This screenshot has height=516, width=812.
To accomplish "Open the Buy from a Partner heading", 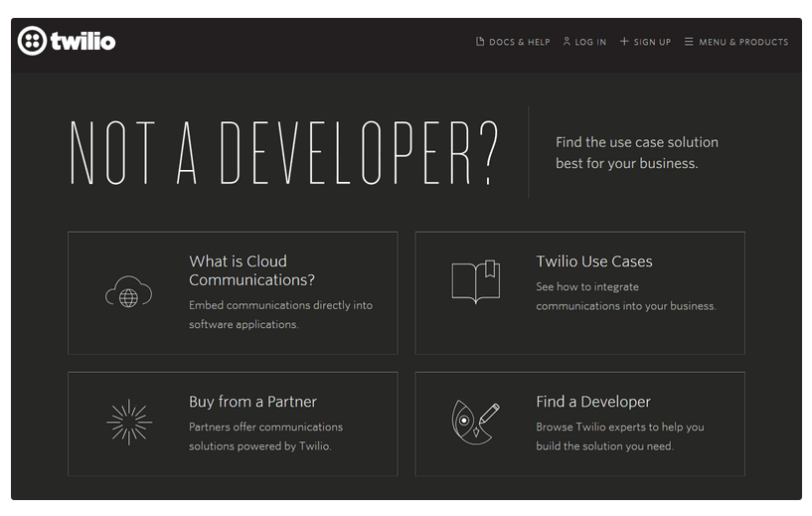I will pyautogui.click(x=252, y=402).
